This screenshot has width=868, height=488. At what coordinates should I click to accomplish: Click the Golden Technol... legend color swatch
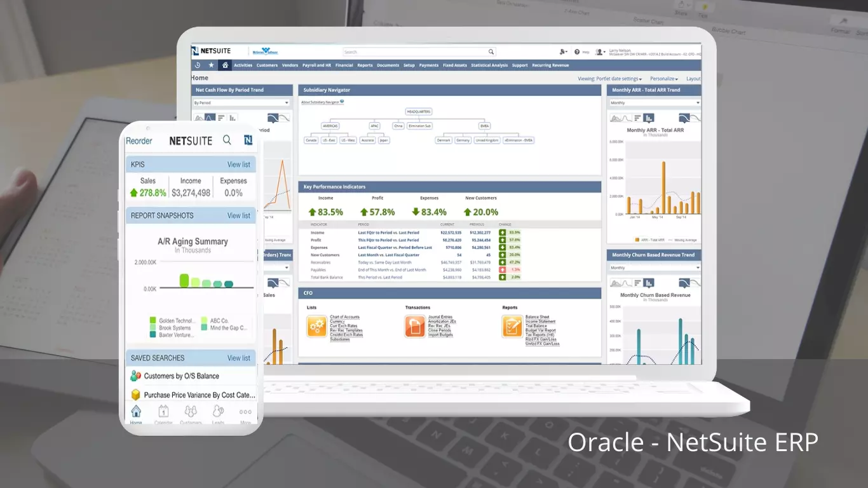tap(153, 321)
